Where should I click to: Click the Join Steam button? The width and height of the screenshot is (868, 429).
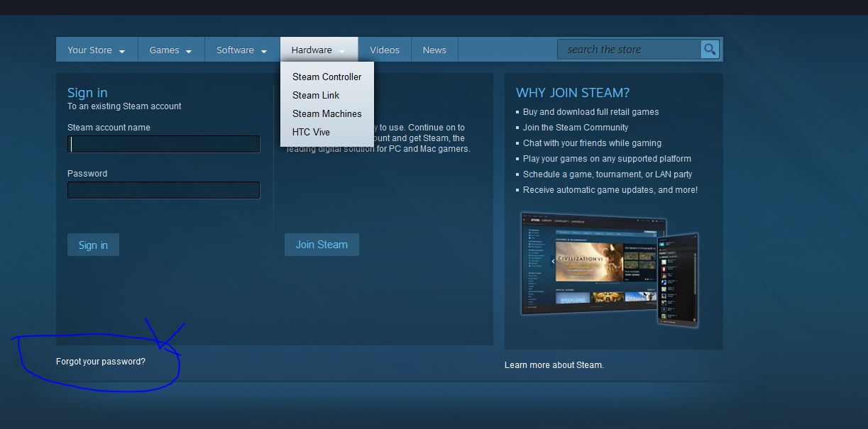pos(322,245)
